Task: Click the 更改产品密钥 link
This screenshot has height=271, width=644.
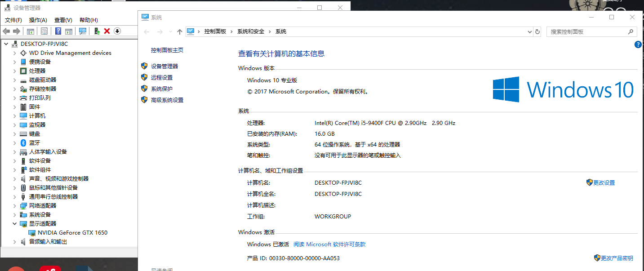Action: pos(617,258)
